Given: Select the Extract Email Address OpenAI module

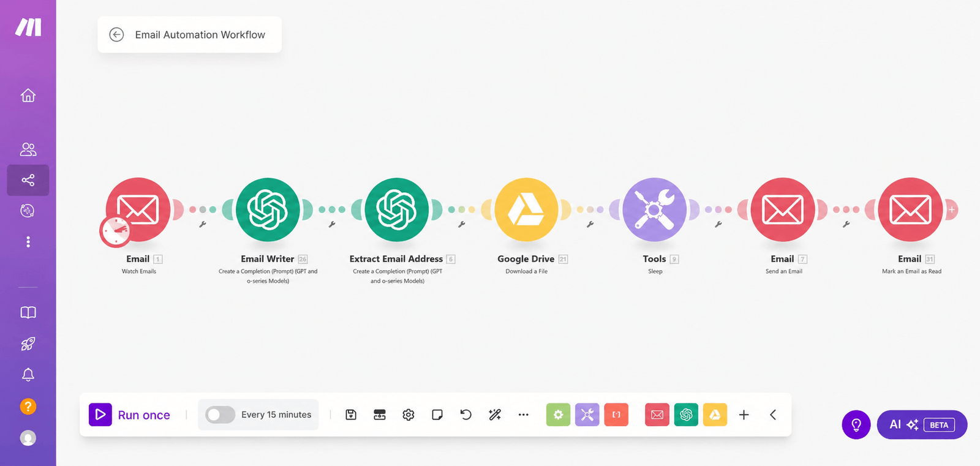Looking at the screenshot, I should [397, 209].
